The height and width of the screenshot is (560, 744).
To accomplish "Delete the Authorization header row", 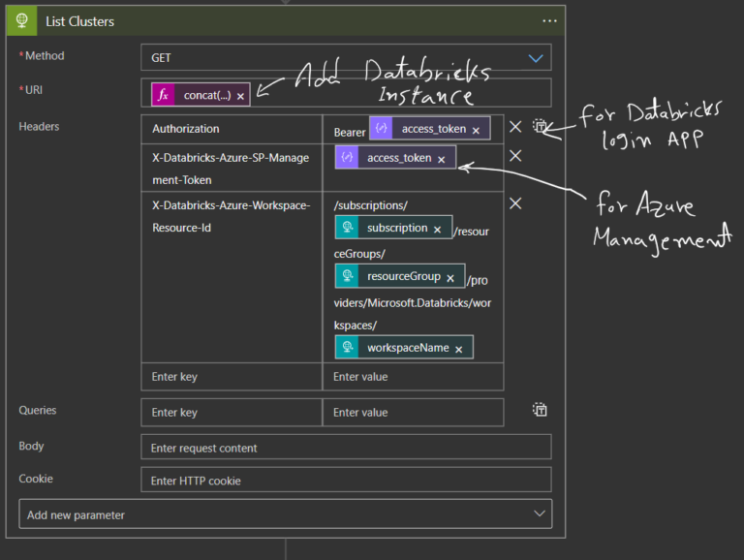I will [x=515, y=127].
